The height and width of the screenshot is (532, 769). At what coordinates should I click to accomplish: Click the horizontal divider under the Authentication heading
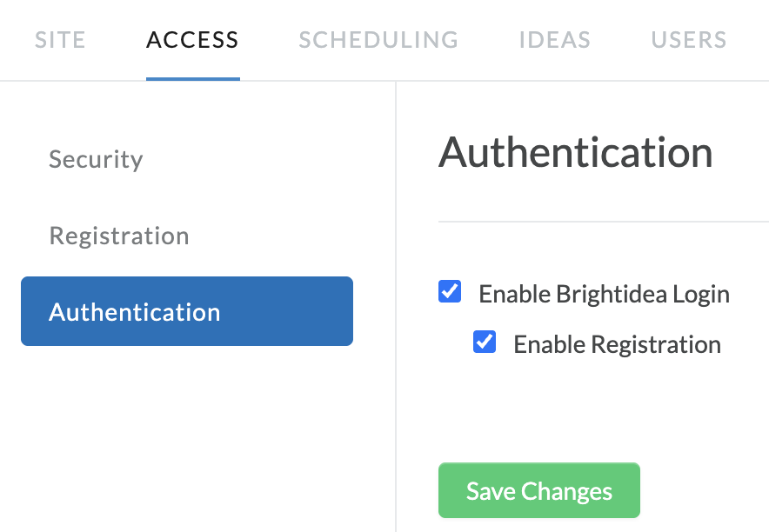[x=604, y=222]
